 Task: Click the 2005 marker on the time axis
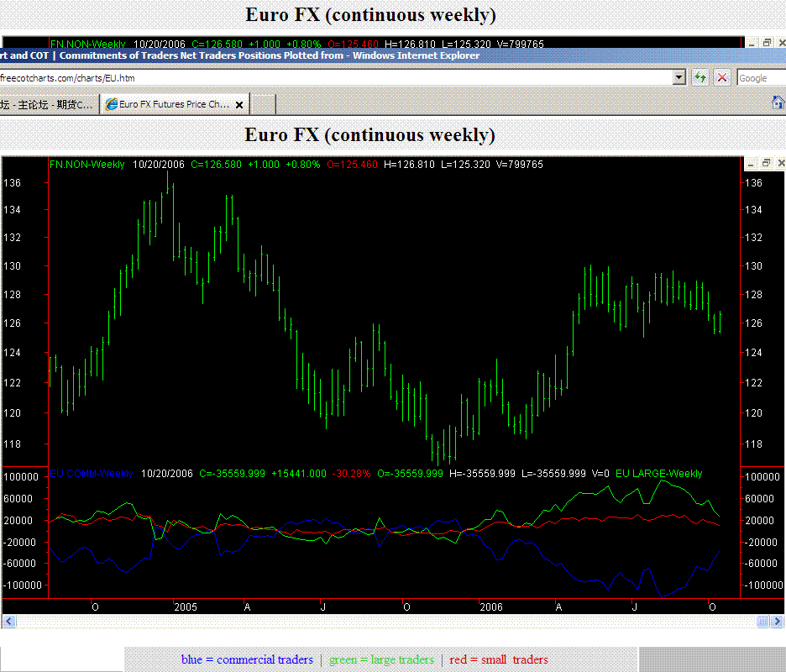click(x=184, y=606)
